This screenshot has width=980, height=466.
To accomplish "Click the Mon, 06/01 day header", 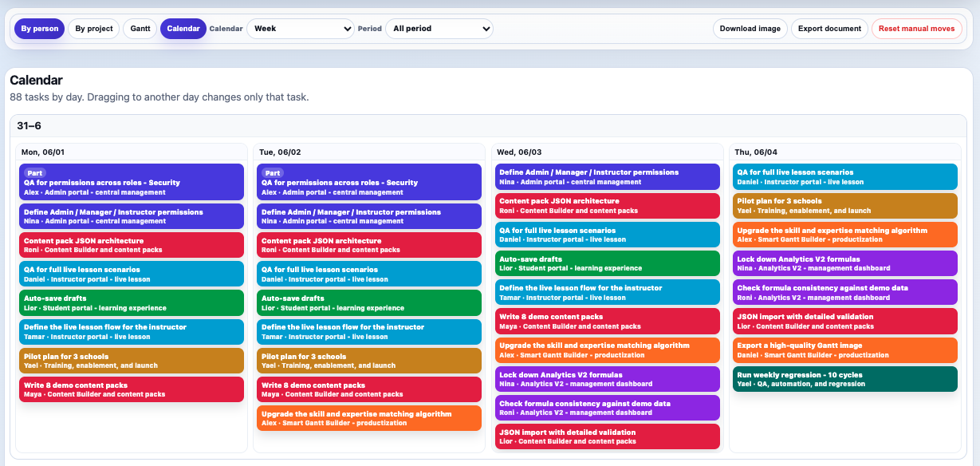I will [42, 152].
